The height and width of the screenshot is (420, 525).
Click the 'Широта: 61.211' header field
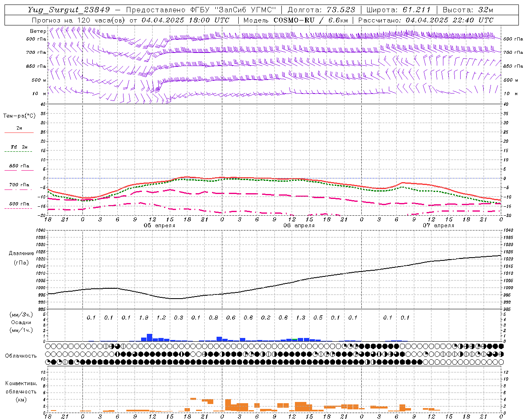pos(399,10)
